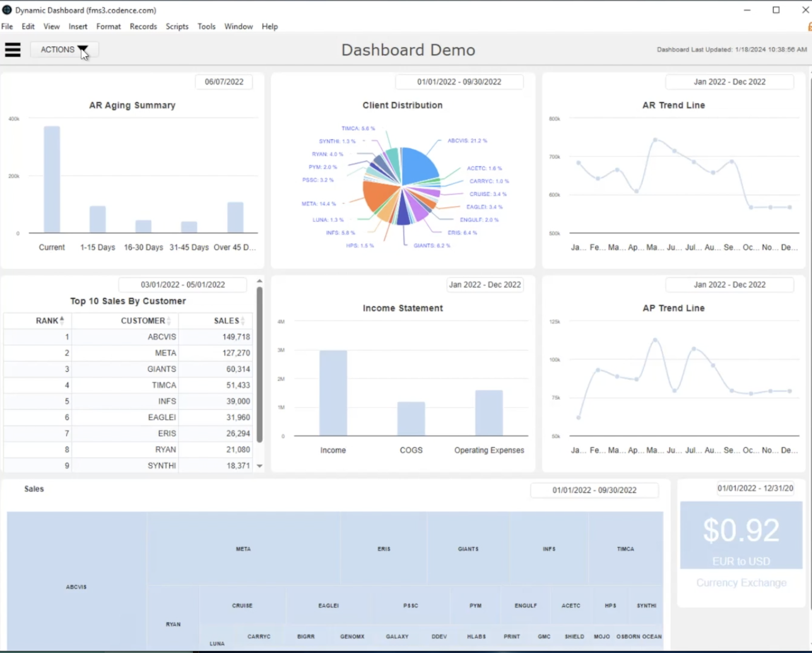Click the Dynamic Dashboard app icon in the title bar
Image resolution: width=812 pixels, height=653 pixels.
pos(7,10)
